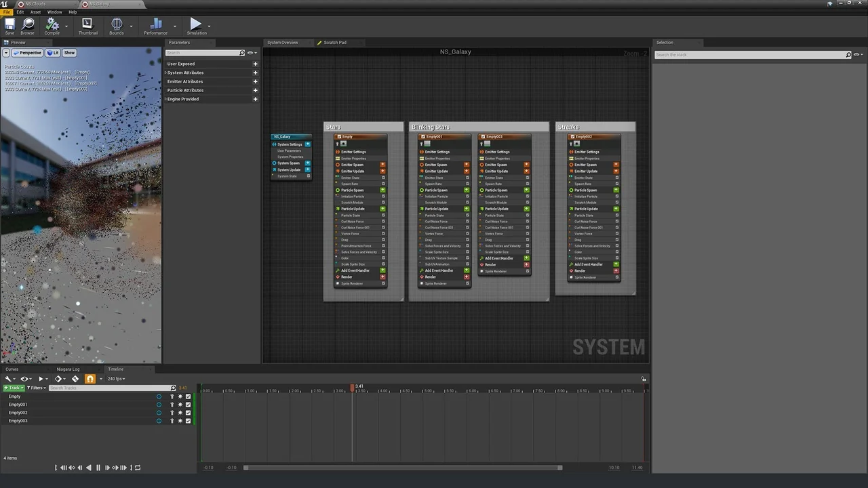This screenshot has height=488, width=868.
Task: Uncheck the Empty002 track checkbox
Action: tap(188, 413)
